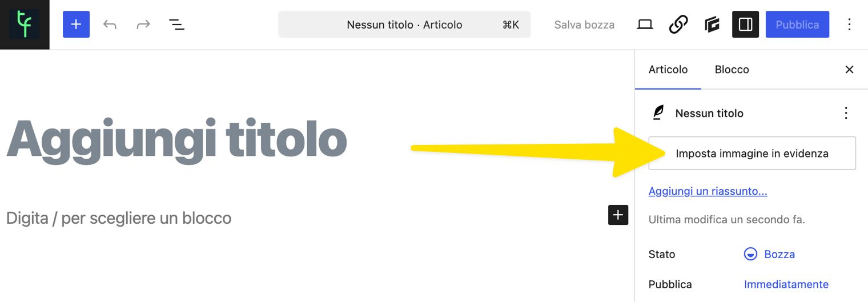Click Imposta immagine in evidenza
The width and height of the screenshot is (868, 302).
point(752,153)
